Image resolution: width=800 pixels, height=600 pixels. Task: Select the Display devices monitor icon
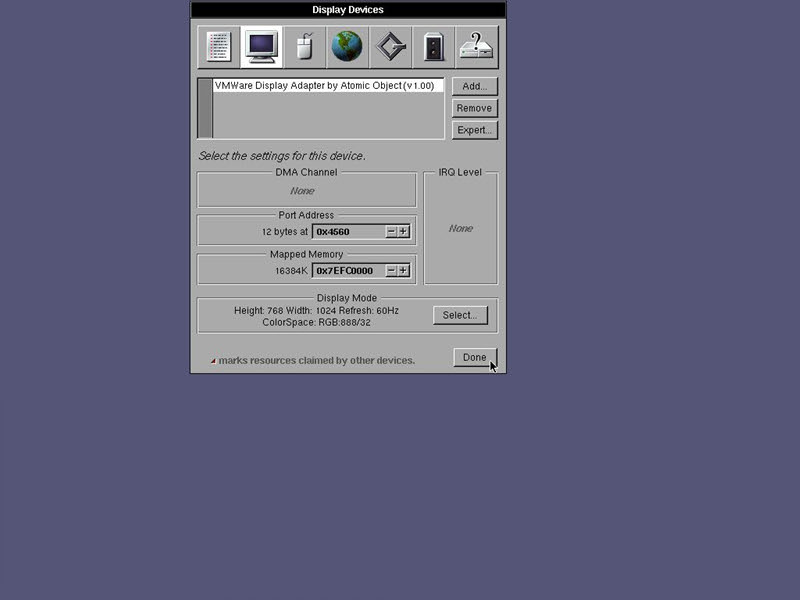pyautogui.click(x=261, y=47)
